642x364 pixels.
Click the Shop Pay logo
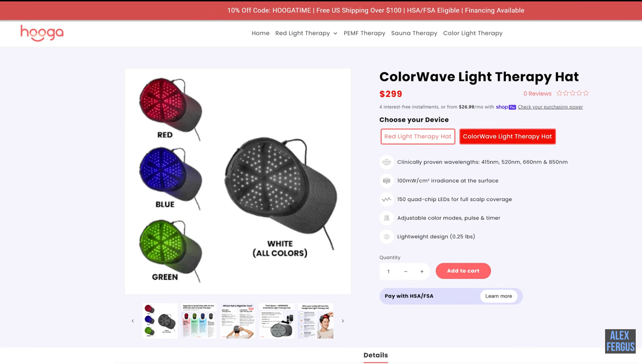pyautogui.click(x=506, y=107)
